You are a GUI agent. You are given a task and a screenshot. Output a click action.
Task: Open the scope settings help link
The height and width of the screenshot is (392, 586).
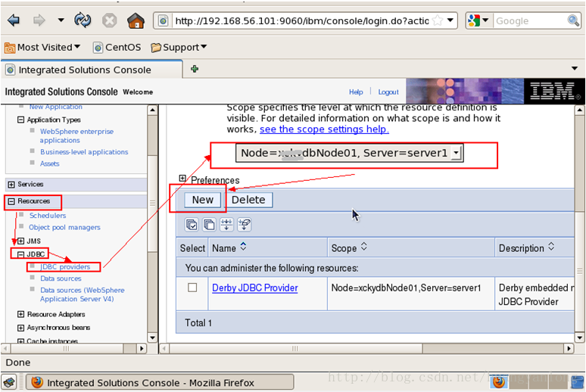[324, 129]
